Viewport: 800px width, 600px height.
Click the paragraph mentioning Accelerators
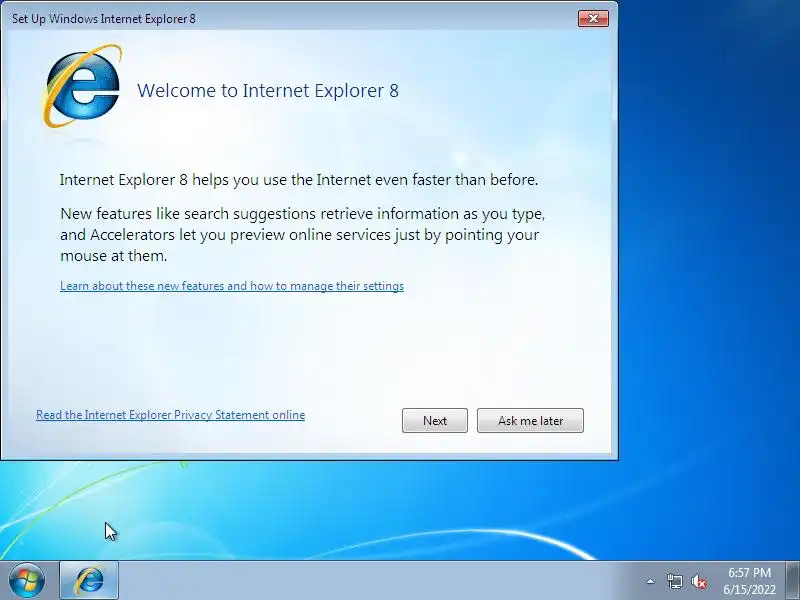click(303, 234)
